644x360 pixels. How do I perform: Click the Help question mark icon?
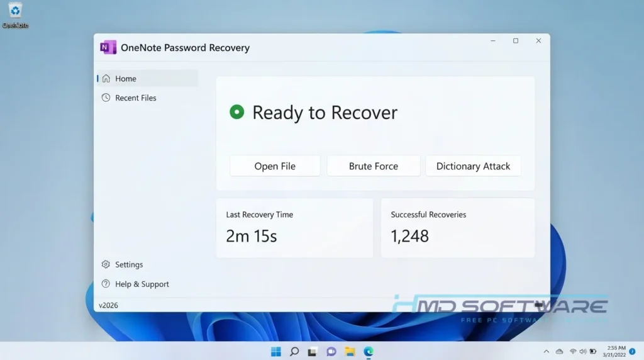[106, 284]
